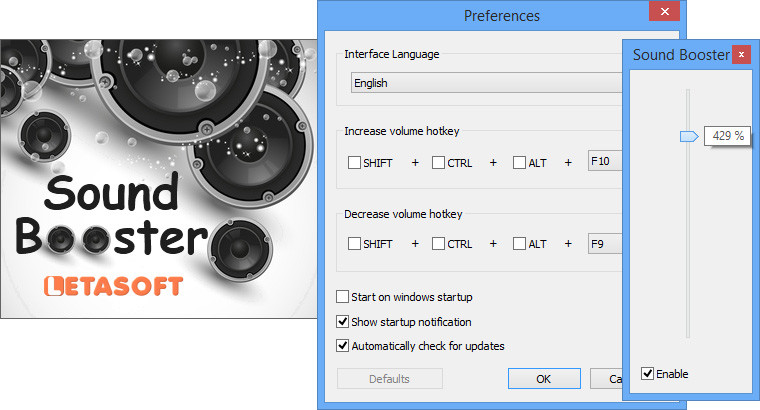
Task: Click the Defaults button
Action: (x=389, y=379)
